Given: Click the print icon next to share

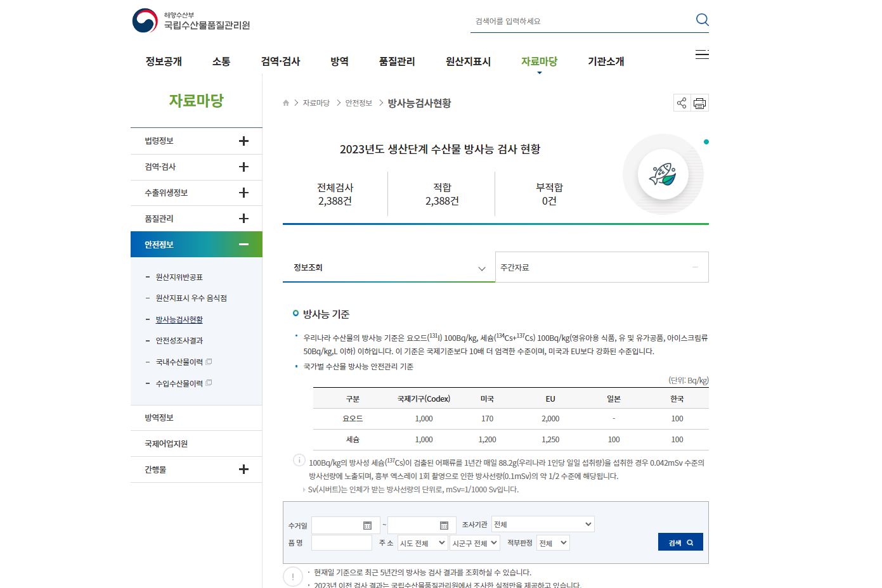Looking at the screenshot, I should point(700,103).
